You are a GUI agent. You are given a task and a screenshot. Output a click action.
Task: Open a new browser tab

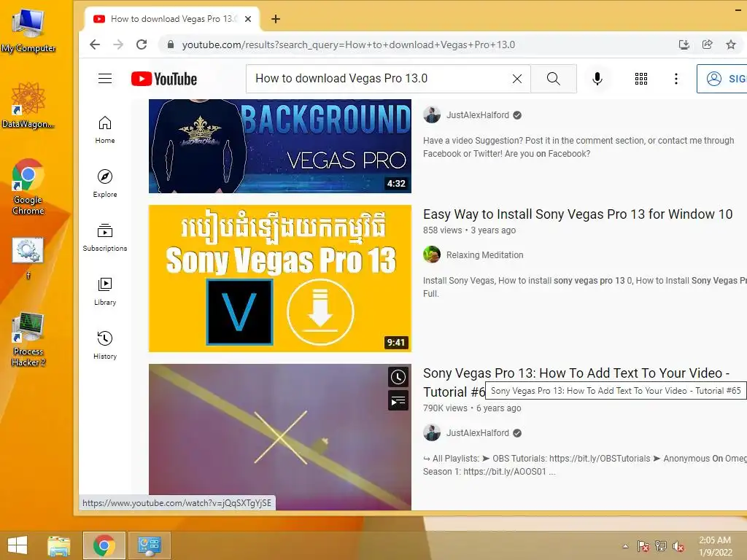pyautogui.click(x=275, y=19)
